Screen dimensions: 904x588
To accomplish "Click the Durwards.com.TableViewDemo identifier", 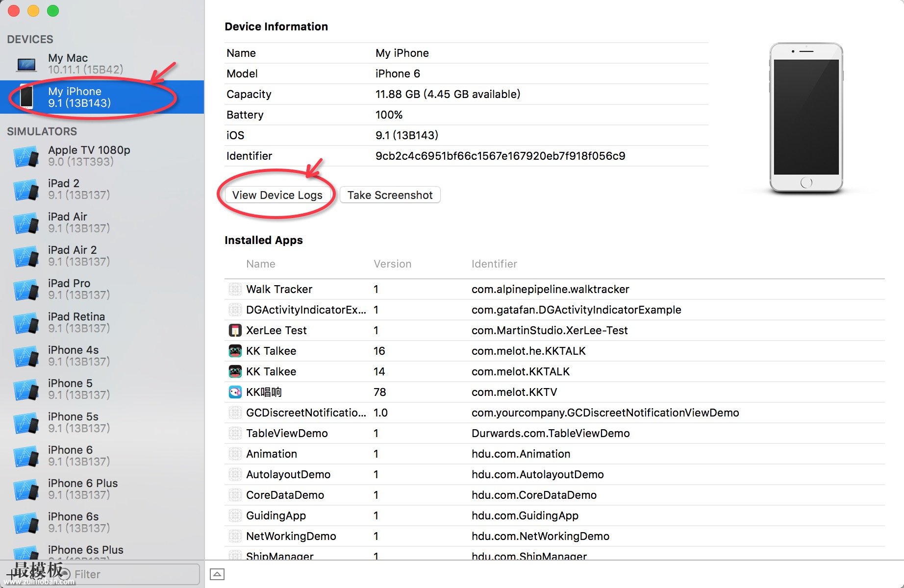I will [551, 433].
